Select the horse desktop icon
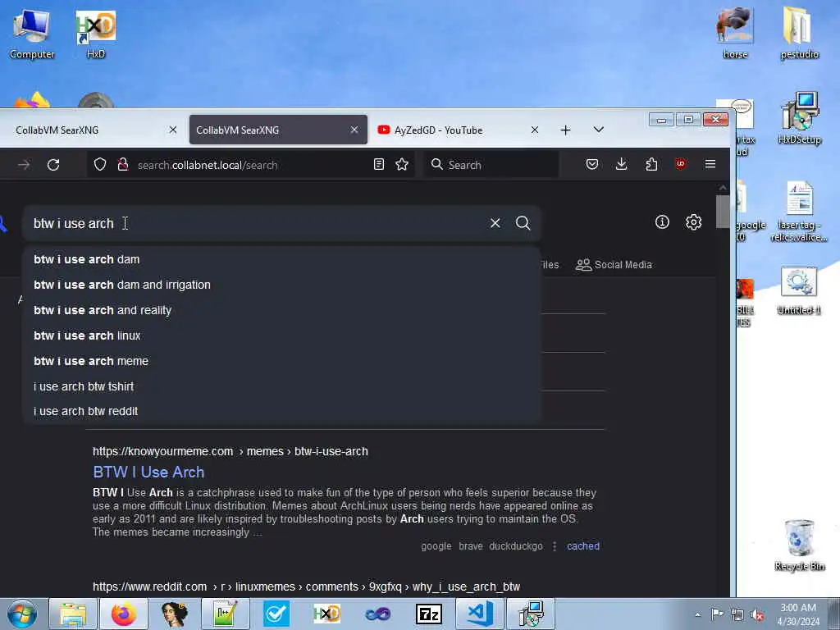 click(x=735, y=33)
